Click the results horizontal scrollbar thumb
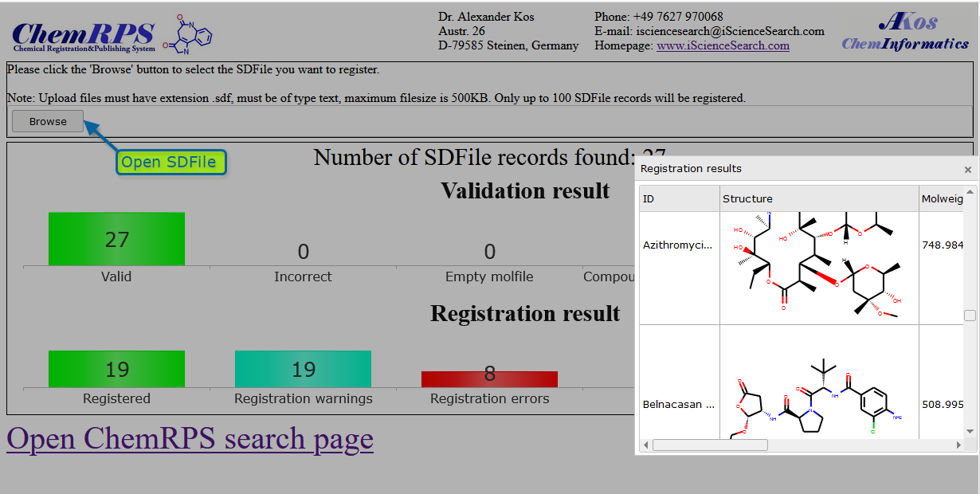This screenshot has height=494, width=980. (710, 445)
